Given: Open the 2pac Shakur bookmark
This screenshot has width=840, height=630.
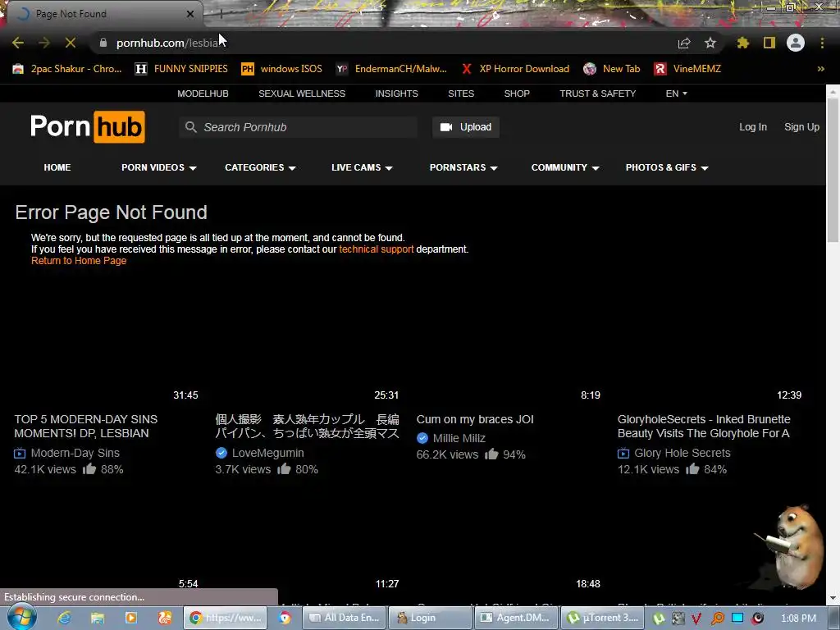Looking at the screenshot, I should point(67,69).
